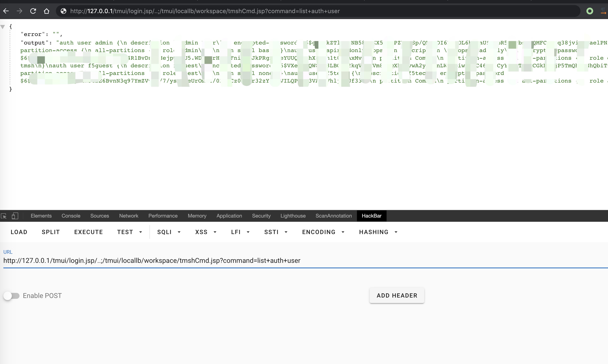Open the Lighthouse tab

[293, 216]
